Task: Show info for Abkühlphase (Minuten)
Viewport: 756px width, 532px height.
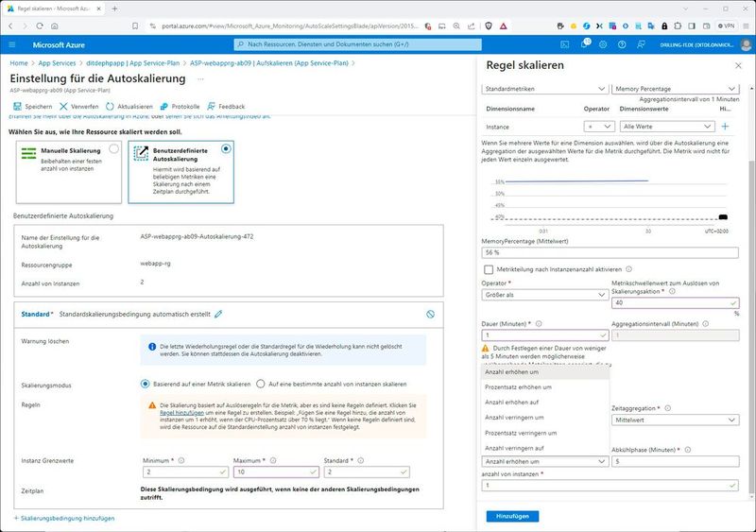Action: click(688, 450)
